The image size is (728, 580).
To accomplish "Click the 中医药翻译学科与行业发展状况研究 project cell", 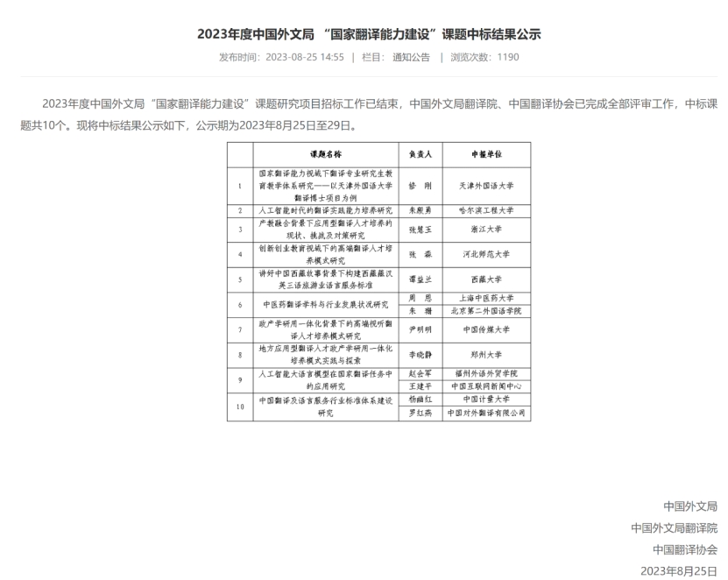I will coord(326,304).
